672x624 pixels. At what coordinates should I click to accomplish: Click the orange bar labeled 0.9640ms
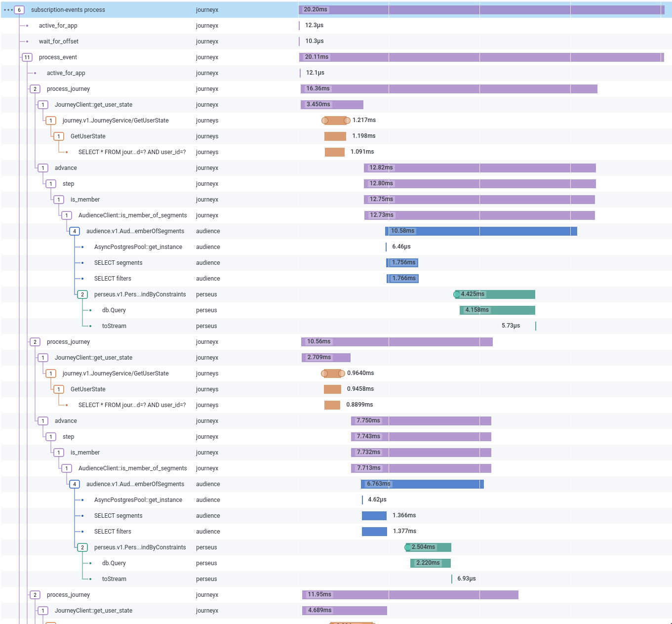pos(333,374)
